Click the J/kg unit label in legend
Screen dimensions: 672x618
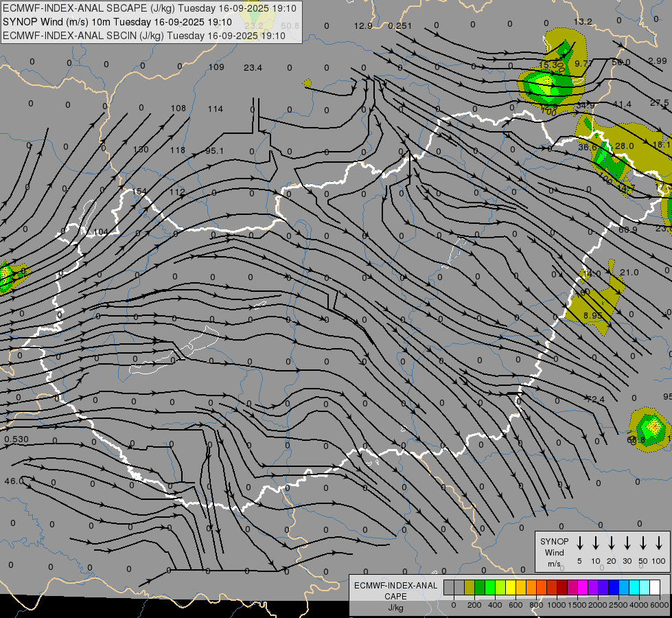(x=396, y=608)
